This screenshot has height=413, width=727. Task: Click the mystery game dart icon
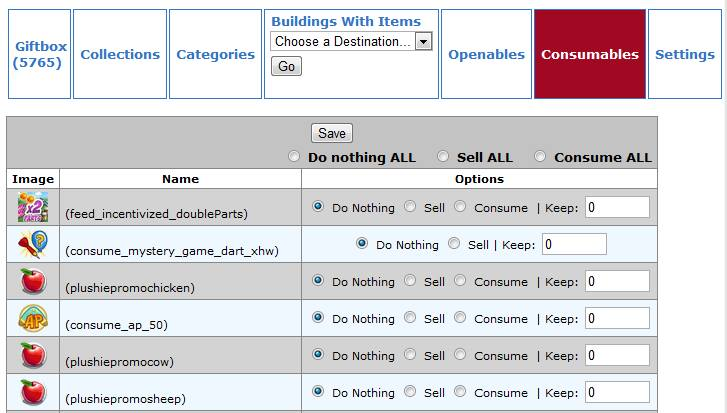[33, 244]
